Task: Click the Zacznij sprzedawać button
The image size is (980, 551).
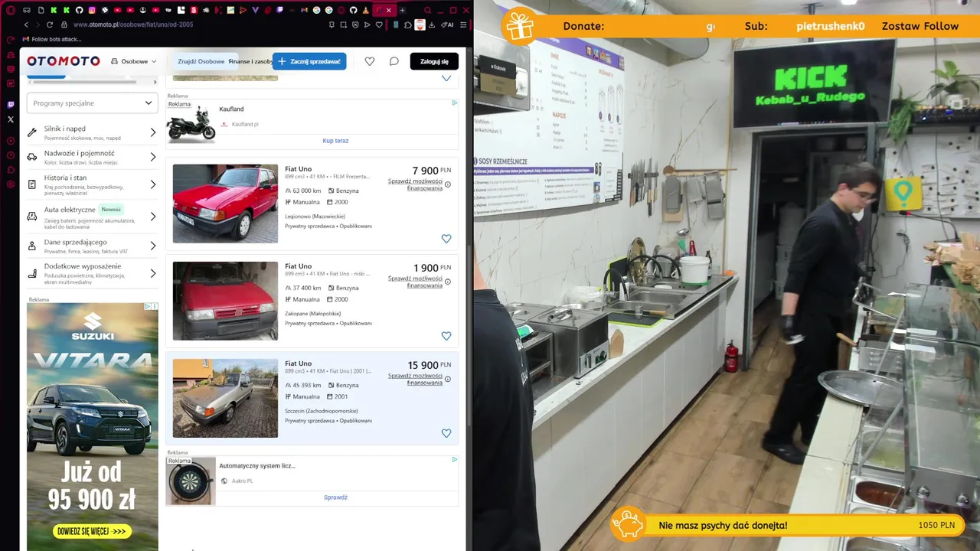Action: (x=309, y=61)
